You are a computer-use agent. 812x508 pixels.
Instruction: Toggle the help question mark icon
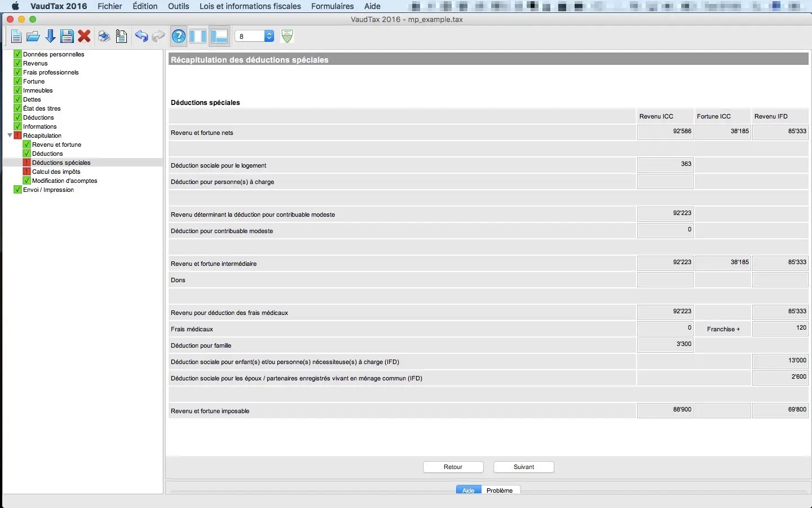point(179,37)
